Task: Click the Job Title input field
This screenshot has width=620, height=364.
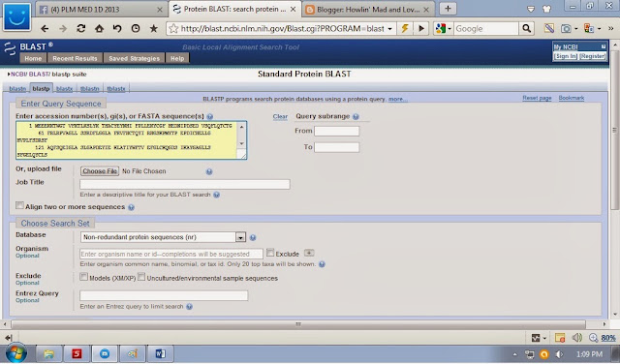Action: [x=185, y=184]
